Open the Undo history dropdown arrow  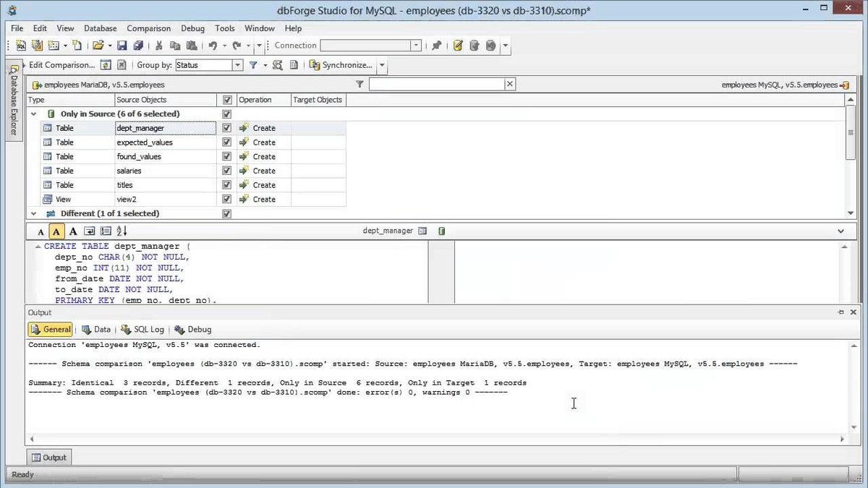[x=223, y=46]
